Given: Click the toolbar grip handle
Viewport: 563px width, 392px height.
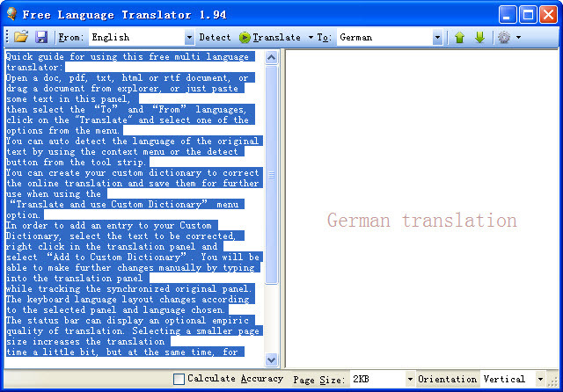Looking at the screenshot, I should coord(7,37).
